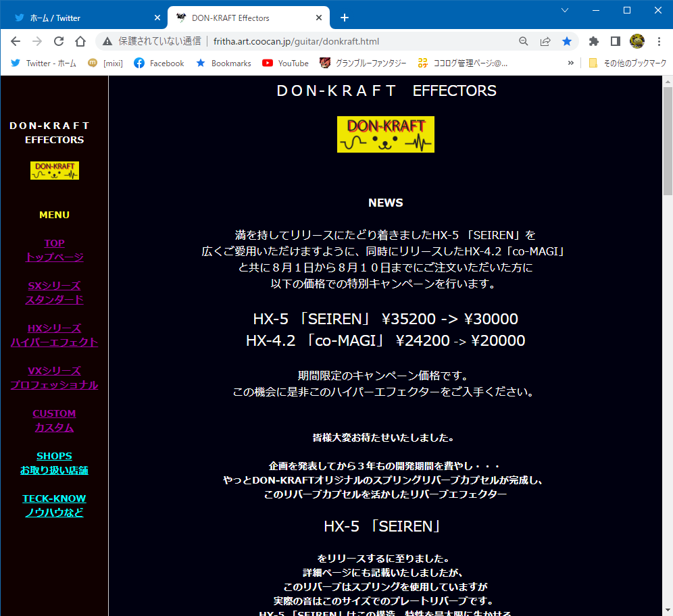
Task: Click the HX-4.2 co-MAGI ¥20000 price line
Action: (385, 340)
